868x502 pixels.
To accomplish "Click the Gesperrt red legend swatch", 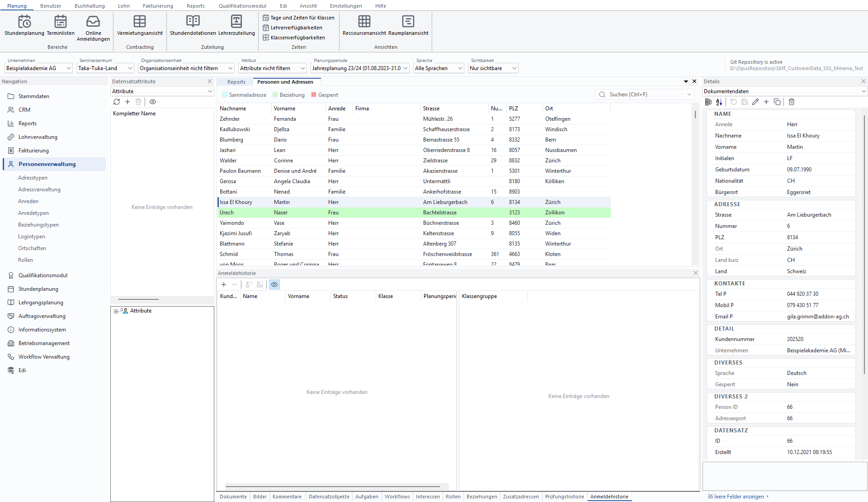I will [x=314, y=95].
